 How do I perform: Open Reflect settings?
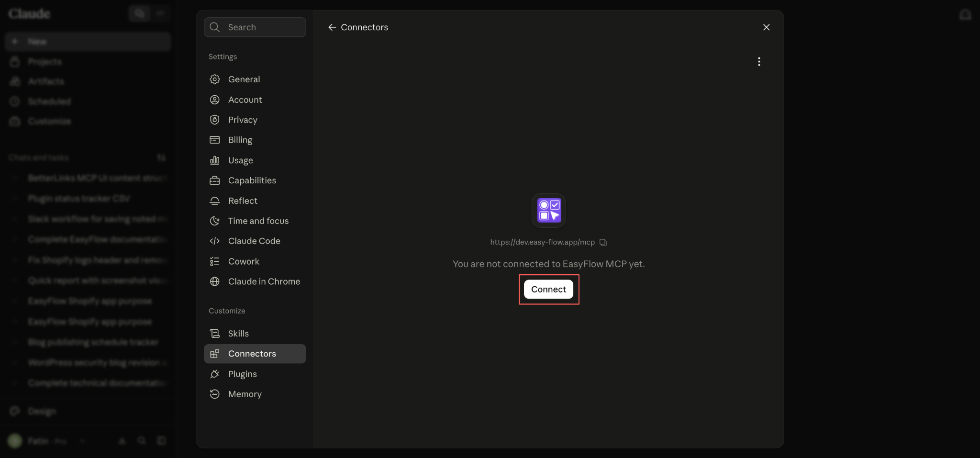255,201
